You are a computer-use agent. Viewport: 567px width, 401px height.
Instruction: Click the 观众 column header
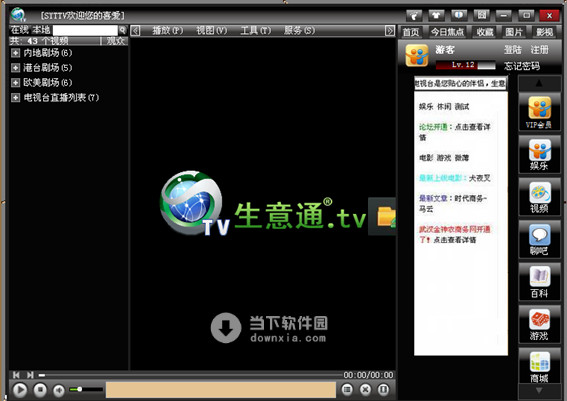click(x=115, y=41)
